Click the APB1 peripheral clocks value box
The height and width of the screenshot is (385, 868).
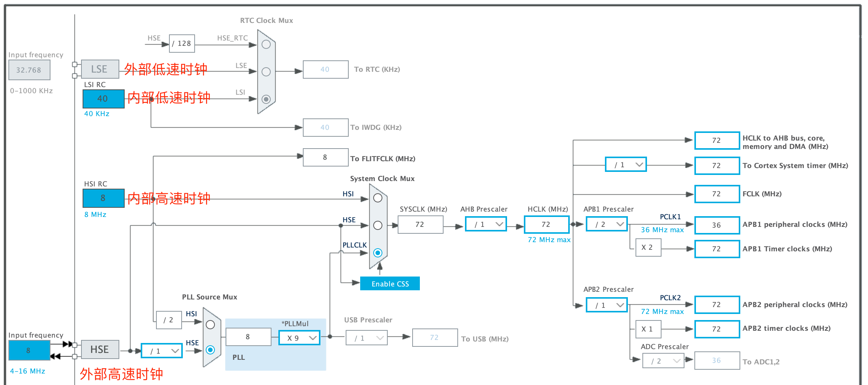point(717,225)
